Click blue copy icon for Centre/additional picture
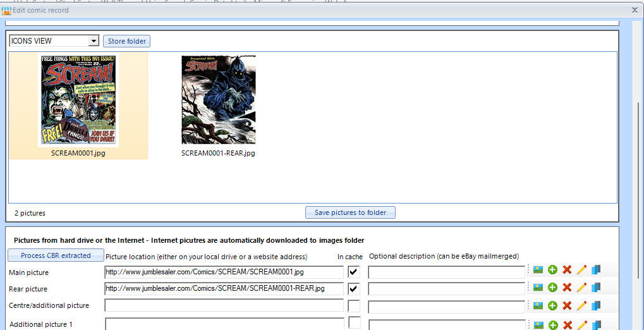The width and height of the screenshot is (644, 330). pos(596,305)
